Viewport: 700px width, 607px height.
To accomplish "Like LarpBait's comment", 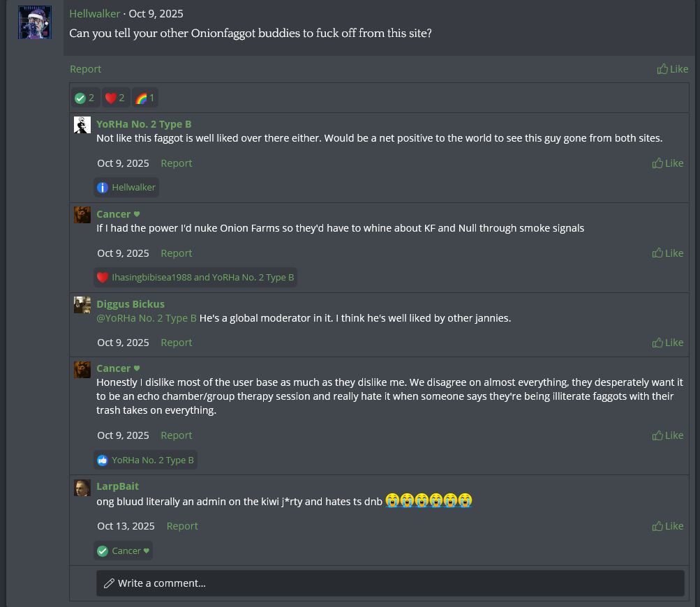I will (668, 526).
